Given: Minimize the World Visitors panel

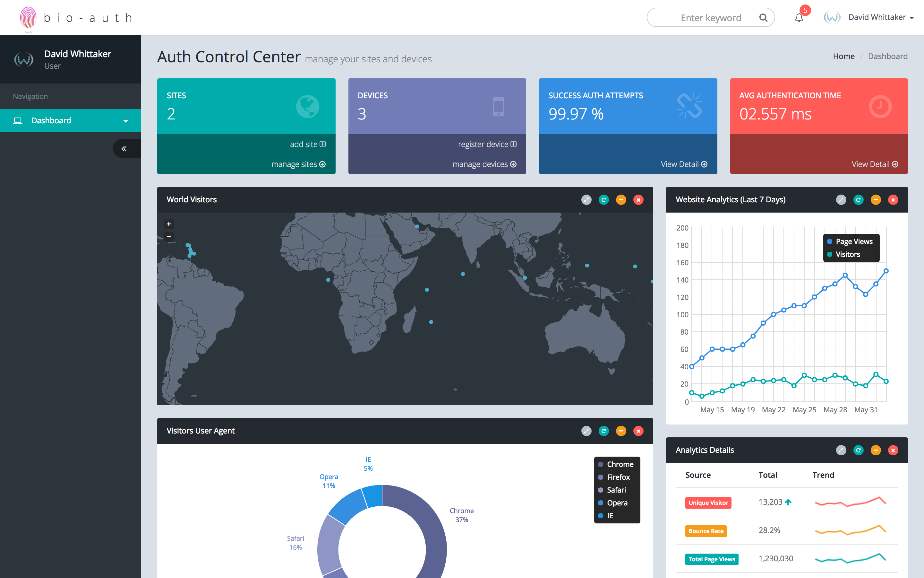Looking at the screenshot, I should coord(621,199).
